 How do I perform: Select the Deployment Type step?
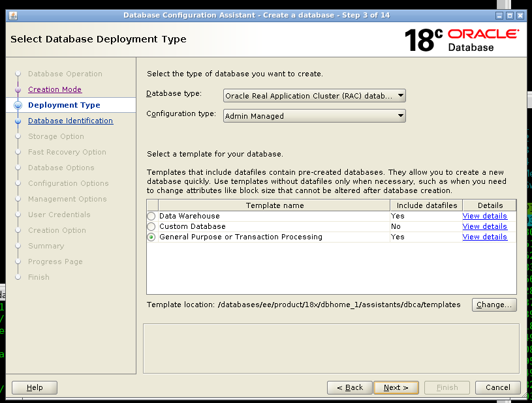64,105
